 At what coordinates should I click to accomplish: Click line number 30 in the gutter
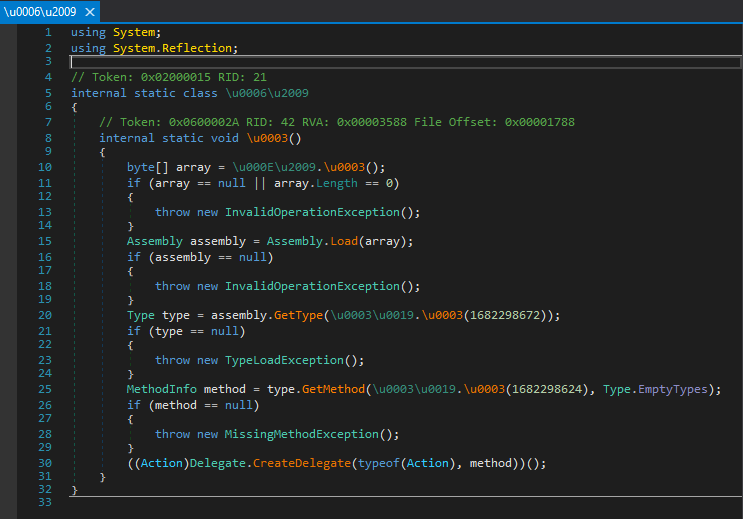point(45,463)
